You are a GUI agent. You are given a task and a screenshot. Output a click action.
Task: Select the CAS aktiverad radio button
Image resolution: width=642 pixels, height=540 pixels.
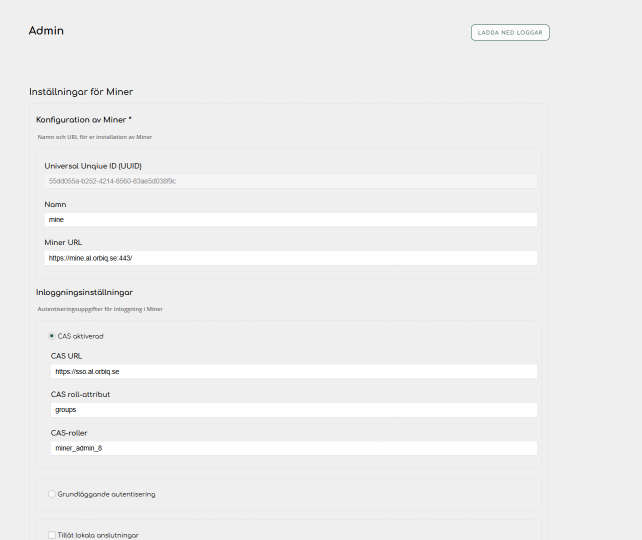point(52,336)
